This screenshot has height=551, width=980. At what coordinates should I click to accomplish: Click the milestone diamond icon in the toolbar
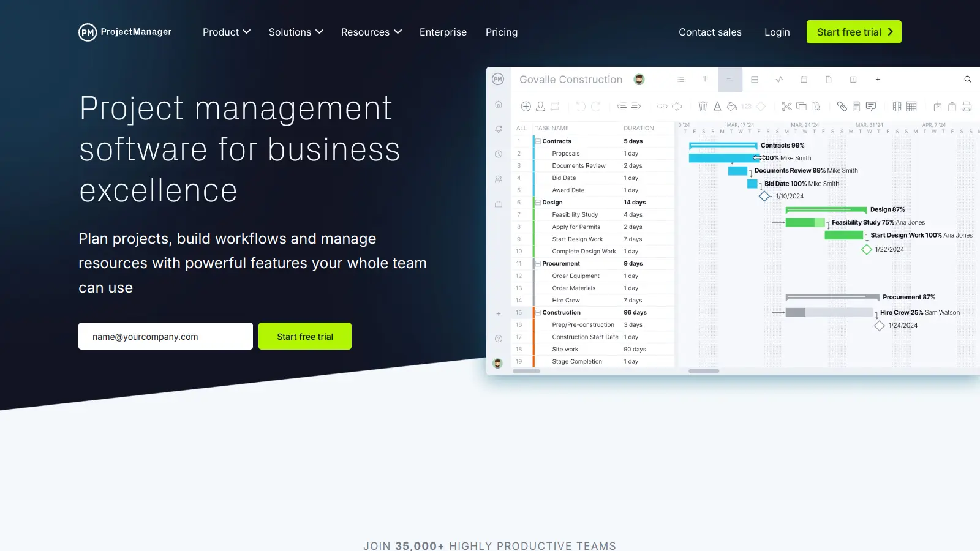pyautogui.click(x=760, y=107)
